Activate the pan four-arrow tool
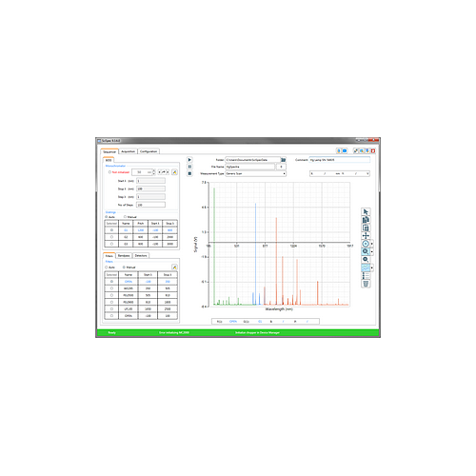 pos(366,236)
